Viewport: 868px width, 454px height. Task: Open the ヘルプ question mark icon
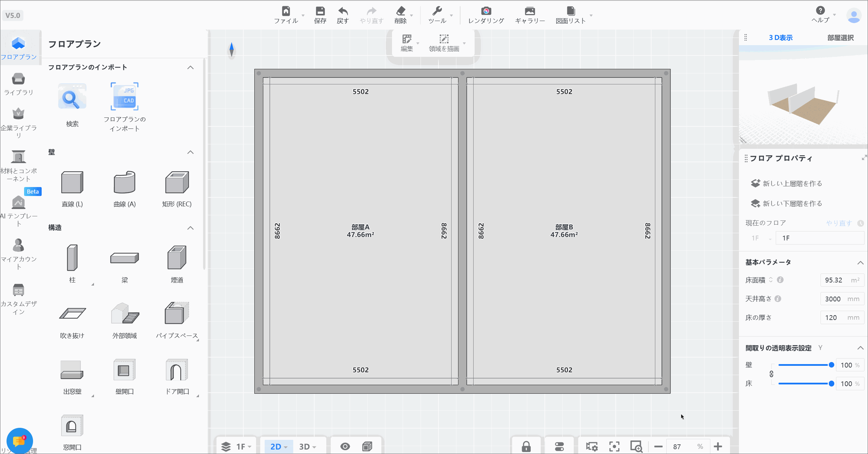point(821,11)
